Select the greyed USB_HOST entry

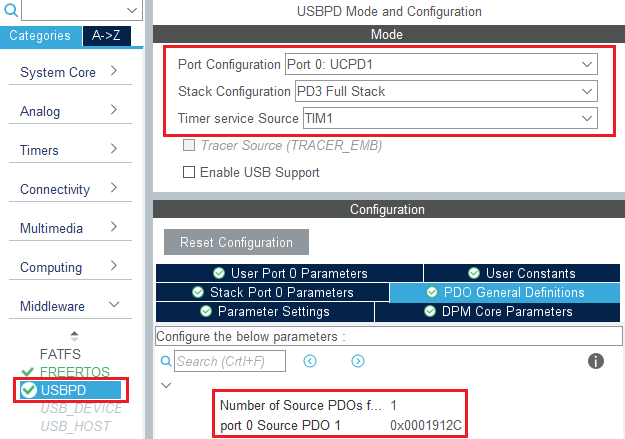75,426
